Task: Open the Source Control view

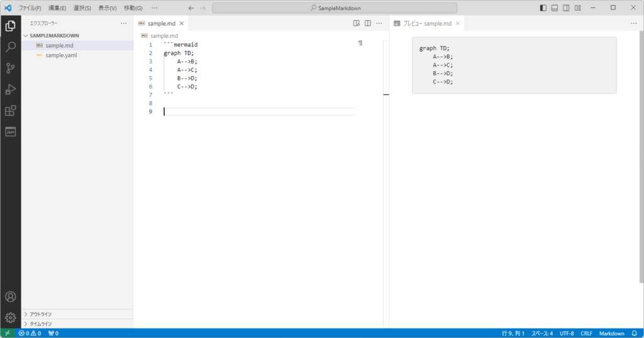Action: click(x=11, y=68)
